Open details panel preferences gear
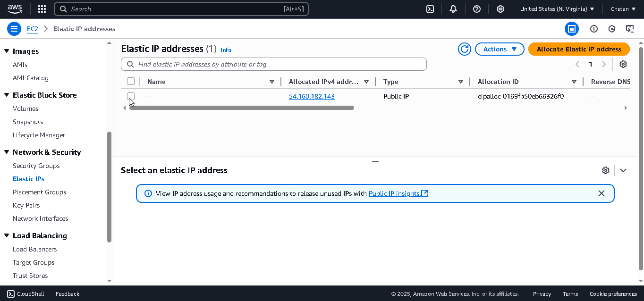Viewport: 644px width, 301px height. click(606, 170)
